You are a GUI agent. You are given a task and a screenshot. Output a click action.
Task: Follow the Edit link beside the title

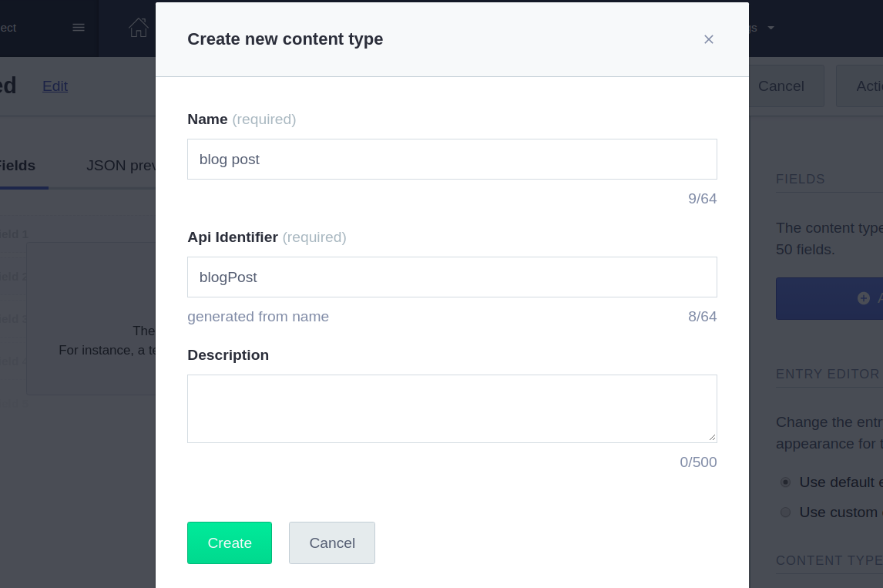(55, 86)
